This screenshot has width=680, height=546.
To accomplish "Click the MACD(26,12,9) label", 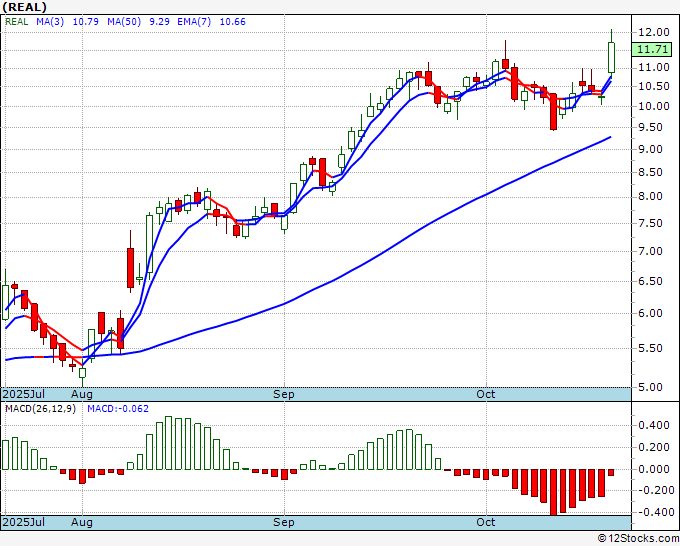I will pyautogui.click(x=40, y=409).
